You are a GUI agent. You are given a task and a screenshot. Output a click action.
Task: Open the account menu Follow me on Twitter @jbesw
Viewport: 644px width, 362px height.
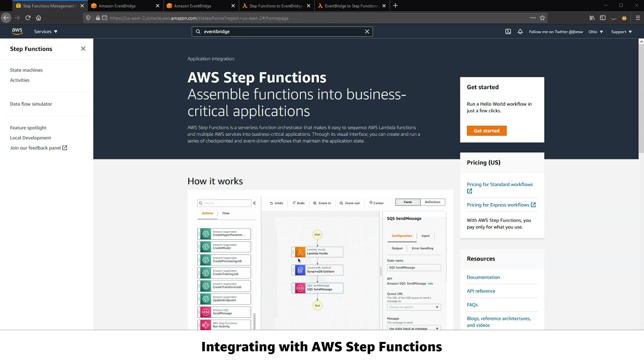tap(556, 32)
